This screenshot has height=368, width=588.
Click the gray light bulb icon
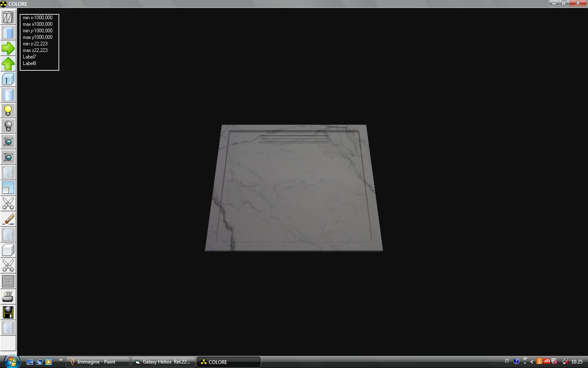[x=8, y=126]
